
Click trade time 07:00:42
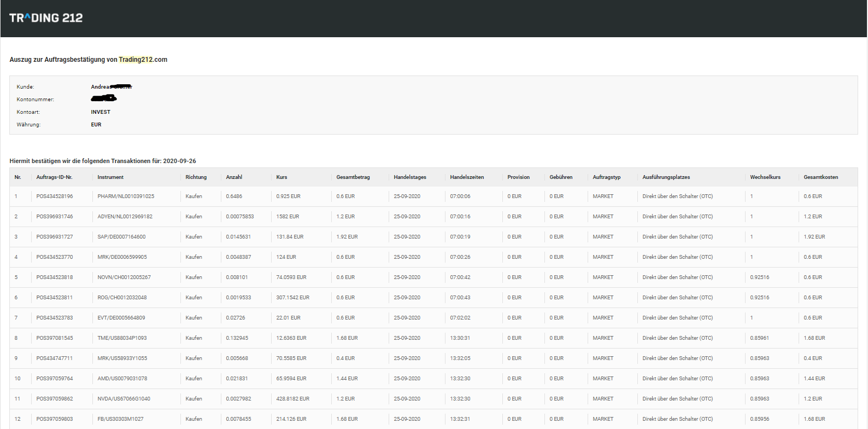[x=460, y=277]
